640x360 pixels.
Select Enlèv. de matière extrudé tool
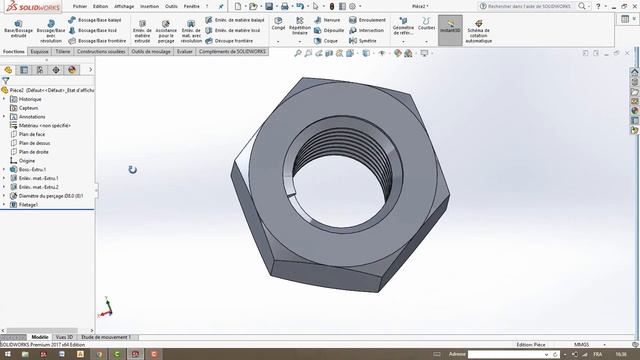point(142,31)
